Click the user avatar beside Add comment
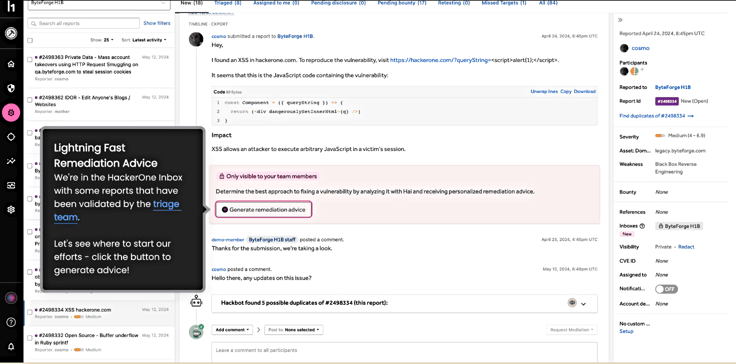Image resolution: width=736 pixels, height=364 pixels. pyautogui.click(x=196, y=332)
